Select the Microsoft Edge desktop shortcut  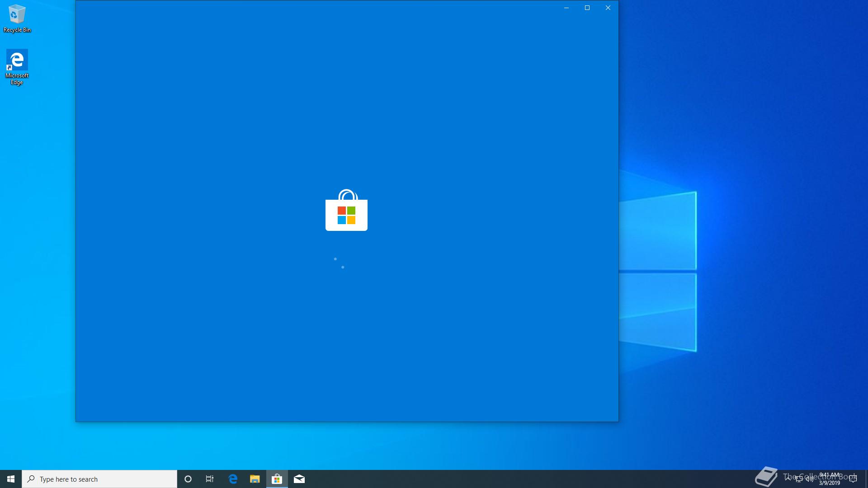[17, 67]
